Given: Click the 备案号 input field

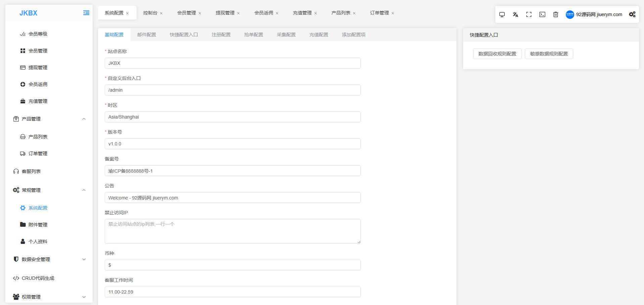Looking at the screenshot, I should [233, 171].
